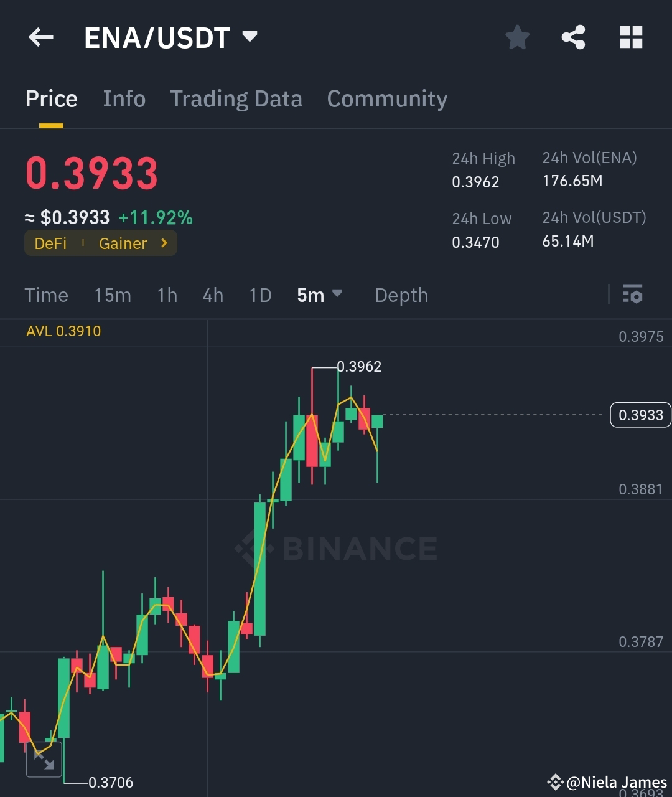Click the 0.3933 current price label
This screenshot has height=797, width=672.
coord(640,415)
